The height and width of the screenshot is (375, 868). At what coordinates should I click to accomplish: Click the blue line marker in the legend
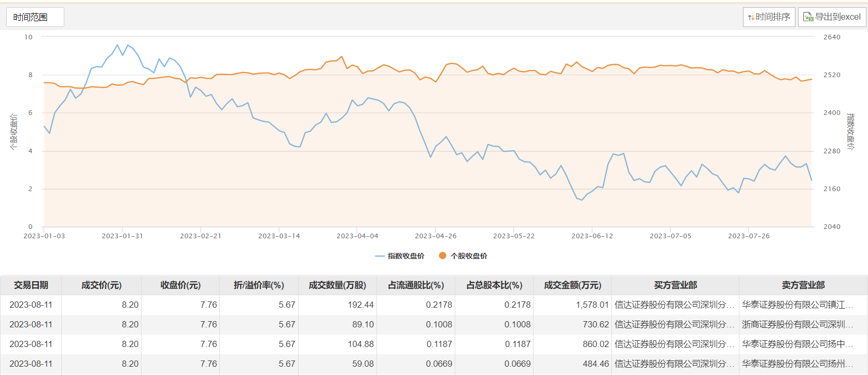[380, 256]
